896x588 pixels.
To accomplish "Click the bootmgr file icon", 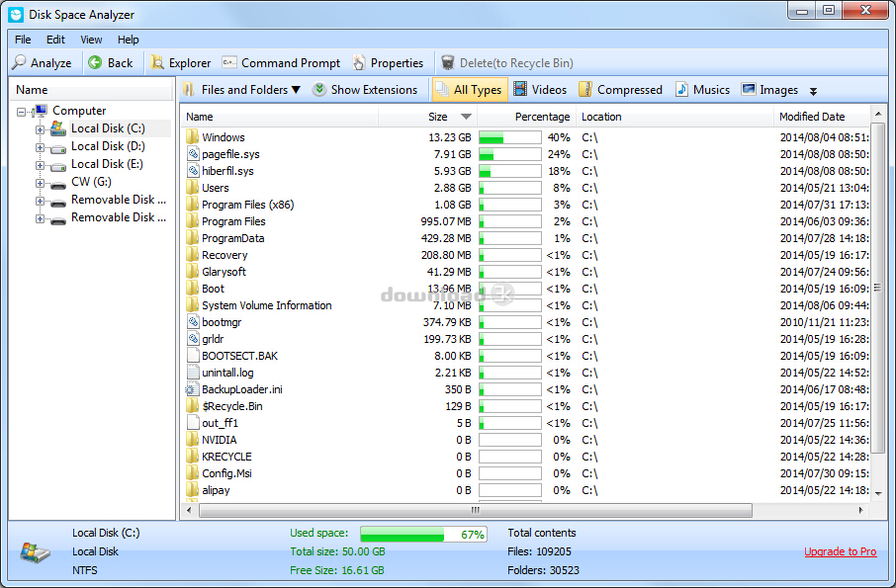I will [193, 322].
